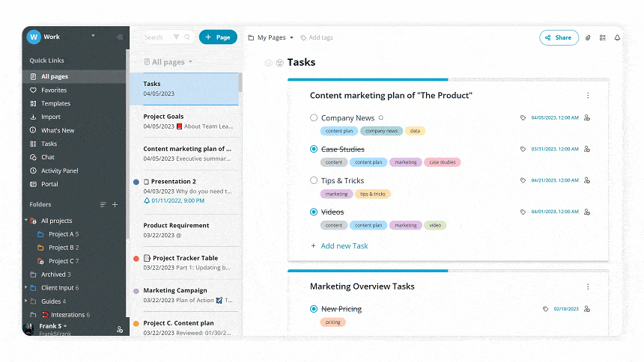Assign a user to Videos task
Viewport: 644px width, 362px height.
coord(587,212)
